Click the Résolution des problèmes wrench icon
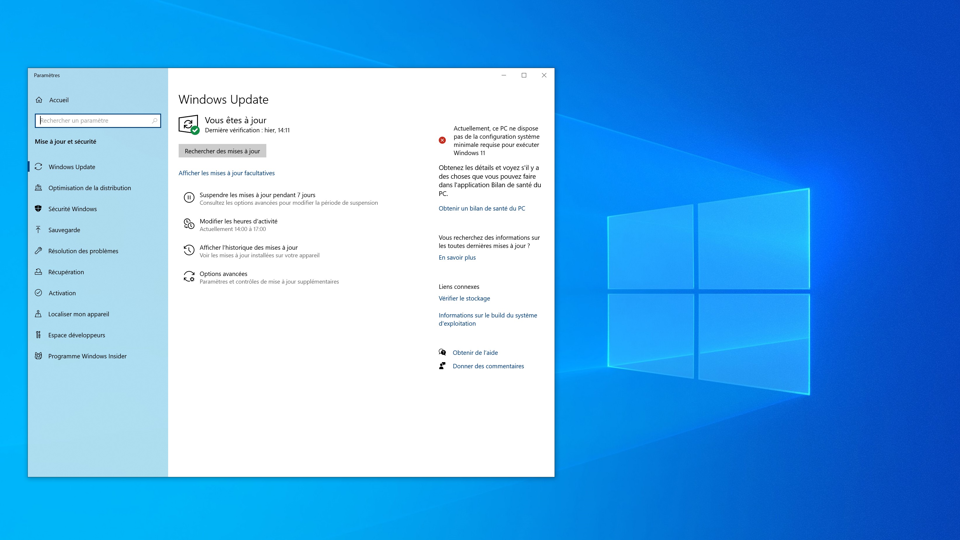 (x=39, y=251)
